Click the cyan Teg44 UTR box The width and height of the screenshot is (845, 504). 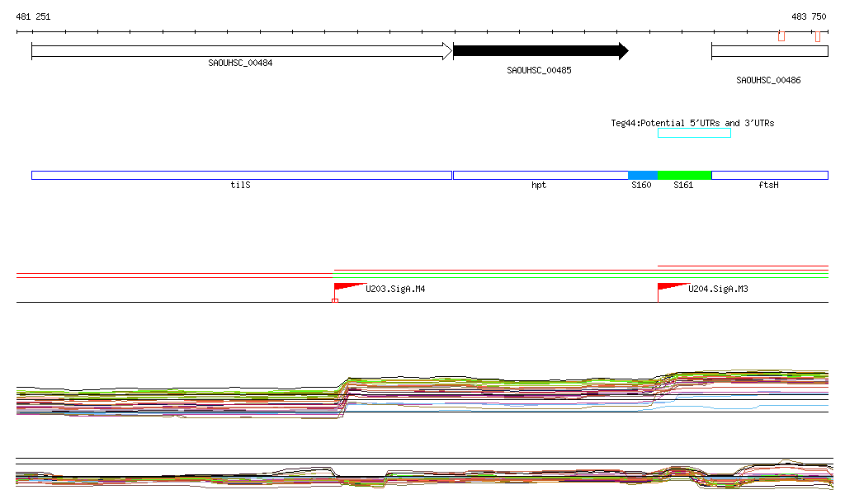tap(694, 133)
